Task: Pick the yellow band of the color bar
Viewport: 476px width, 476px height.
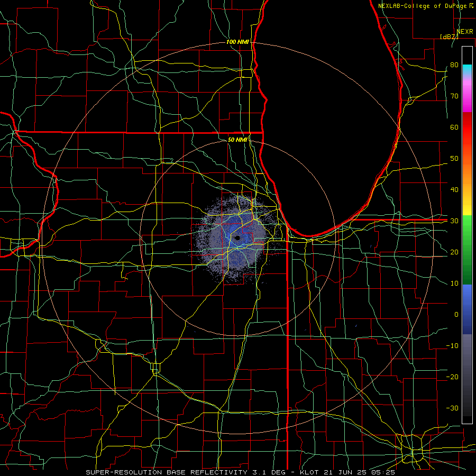Action: point(467,206)
